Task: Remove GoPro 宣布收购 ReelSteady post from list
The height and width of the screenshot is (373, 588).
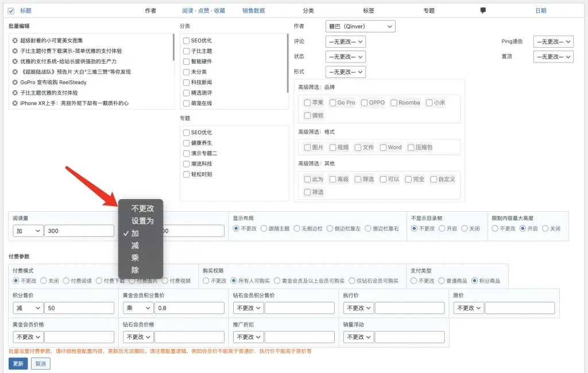Action: point(15,83)
